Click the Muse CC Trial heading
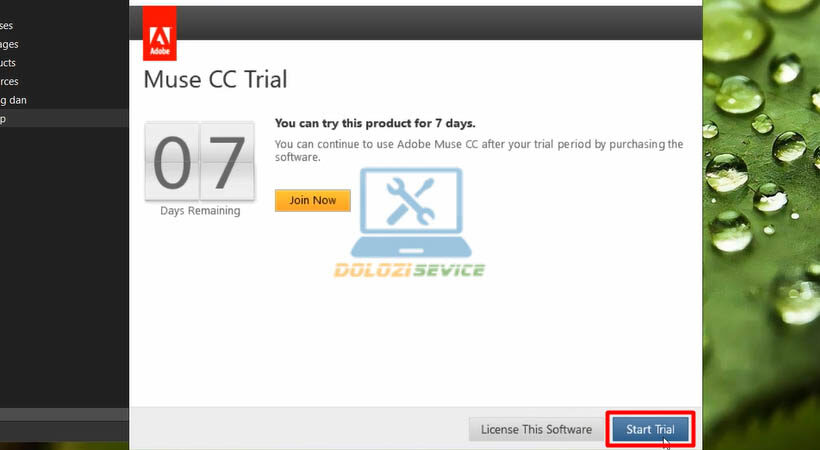820x450 pixels. (x=215, y=80)
